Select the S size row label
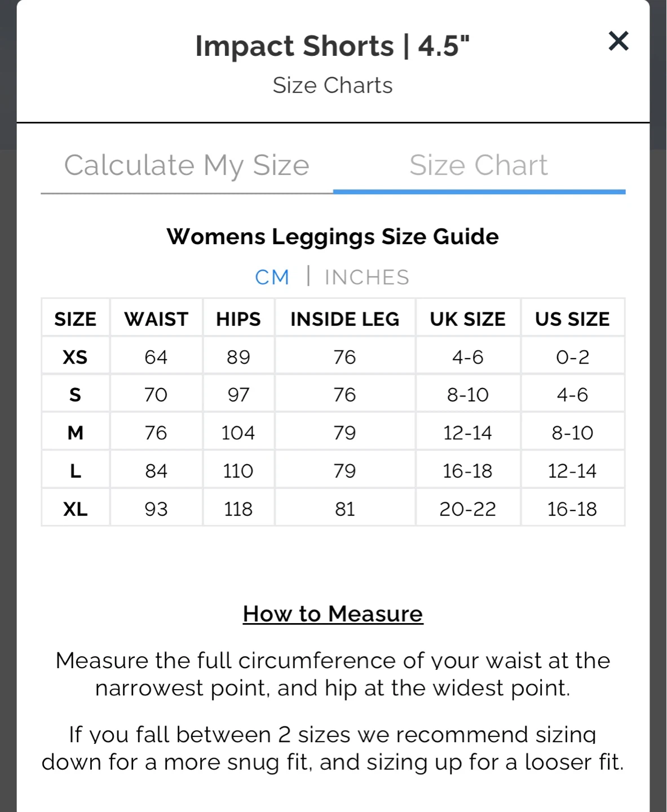This screenshot has height=812, width=667. click(75, 394)
